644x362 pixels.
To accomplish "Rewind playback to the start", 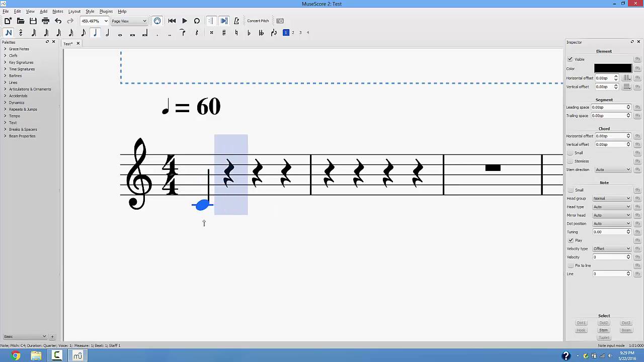I will click(172, 21).
